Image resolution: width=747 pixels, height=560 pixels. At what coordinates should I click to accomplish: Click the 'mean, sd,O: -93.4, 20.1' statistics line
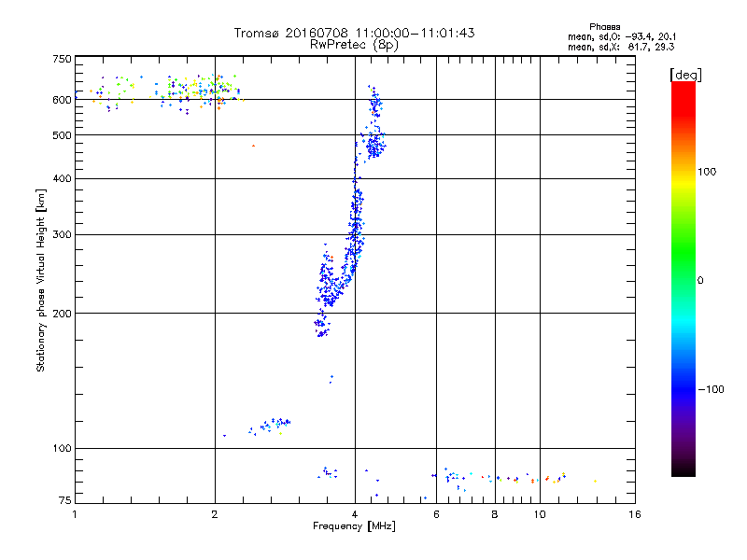pyautogui.click(x=622, y=36)
